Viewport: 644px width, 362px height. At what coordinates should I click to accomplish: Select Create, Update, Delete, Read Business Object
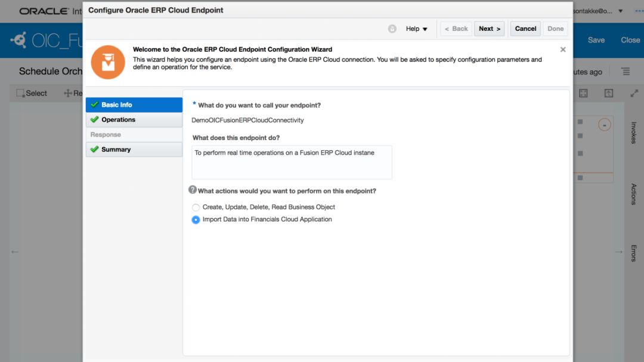click(x=196, y=208)
